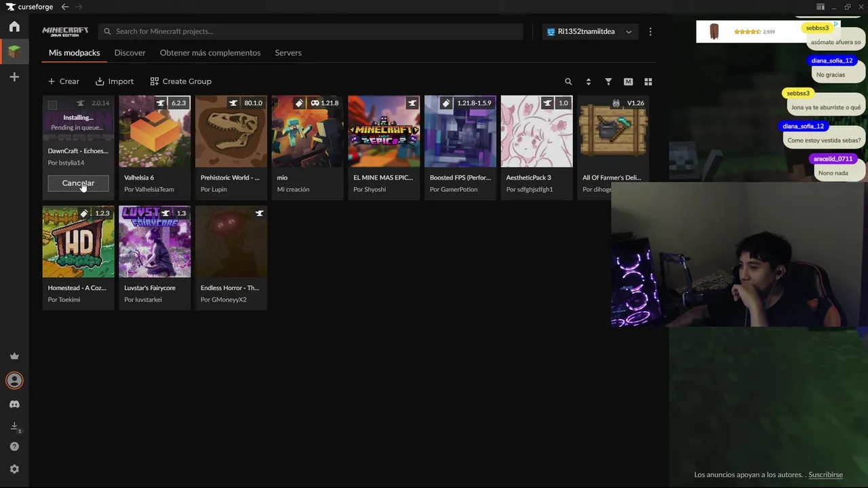Open the Discord icon in sidebar
Screen dimensions: 868x488
coord(14,404)
